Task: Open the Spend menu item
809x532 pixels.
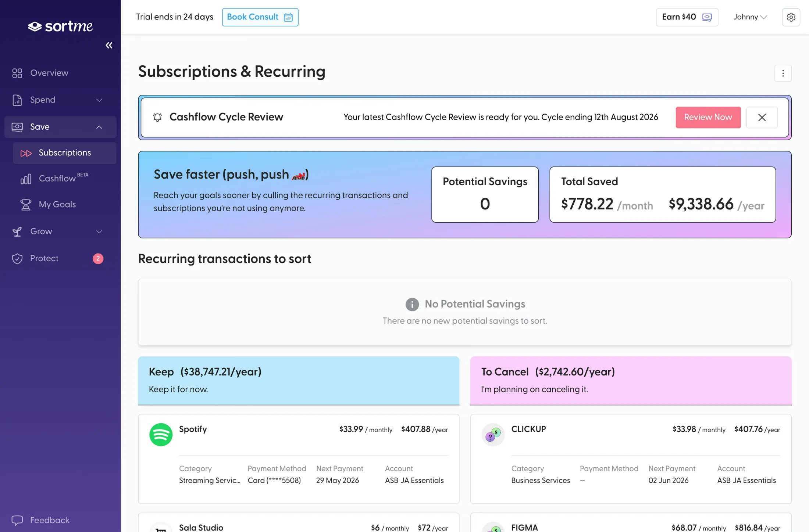Action: 60,100
